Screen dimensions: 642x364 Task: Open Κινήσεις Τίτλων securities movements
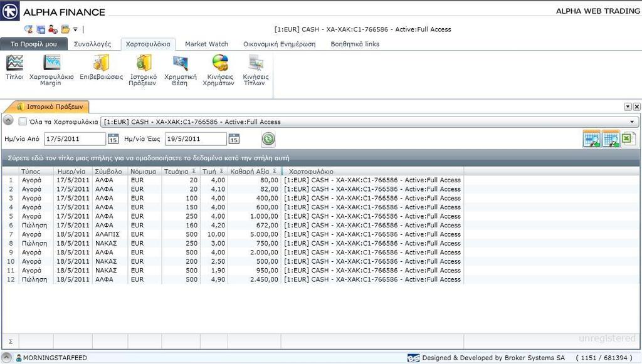pyautogui.click(x=256, y=70)
